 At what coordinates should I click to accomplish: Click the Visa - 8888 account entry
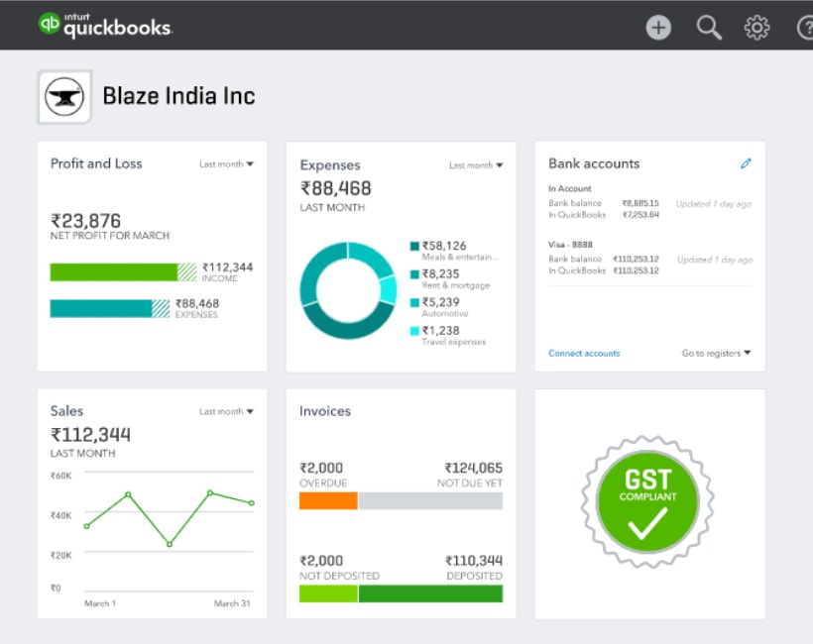click(568, 244)
